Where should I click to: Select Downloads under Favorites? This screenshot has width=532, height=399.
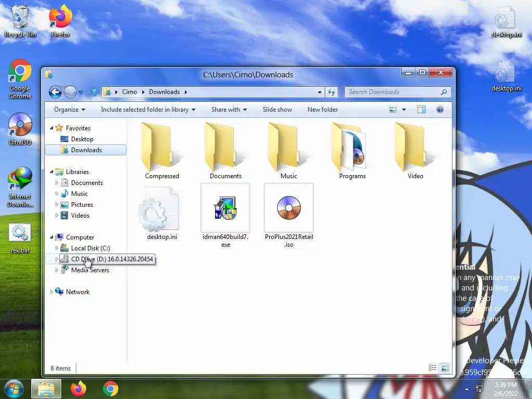pos(86,150)
